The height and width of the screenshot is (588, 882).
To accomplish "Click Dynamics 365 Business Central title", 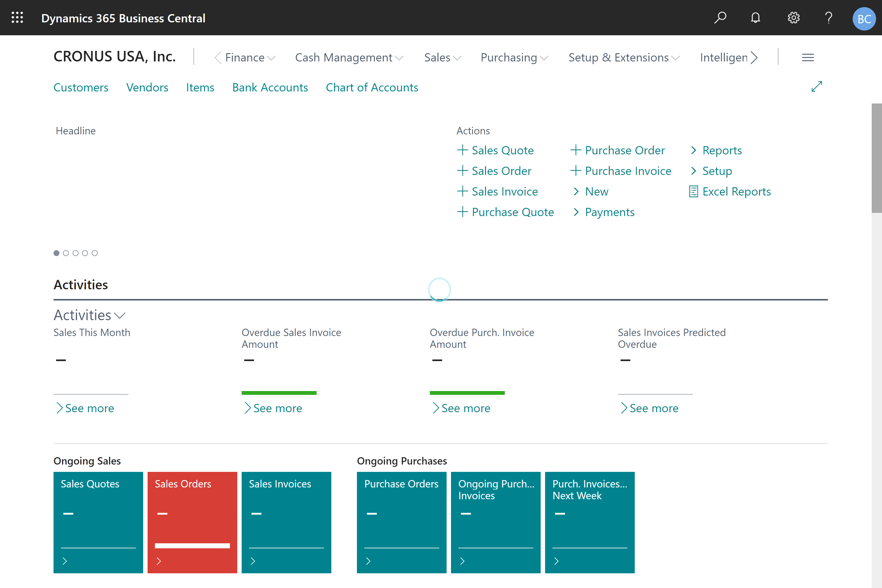I will coord(123,18).
